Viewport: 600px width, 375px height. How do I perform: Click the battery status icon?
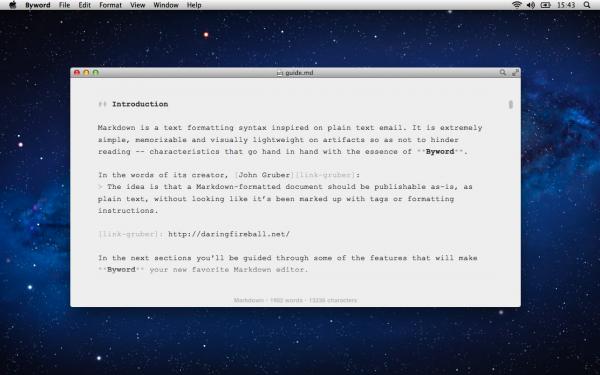545,5
